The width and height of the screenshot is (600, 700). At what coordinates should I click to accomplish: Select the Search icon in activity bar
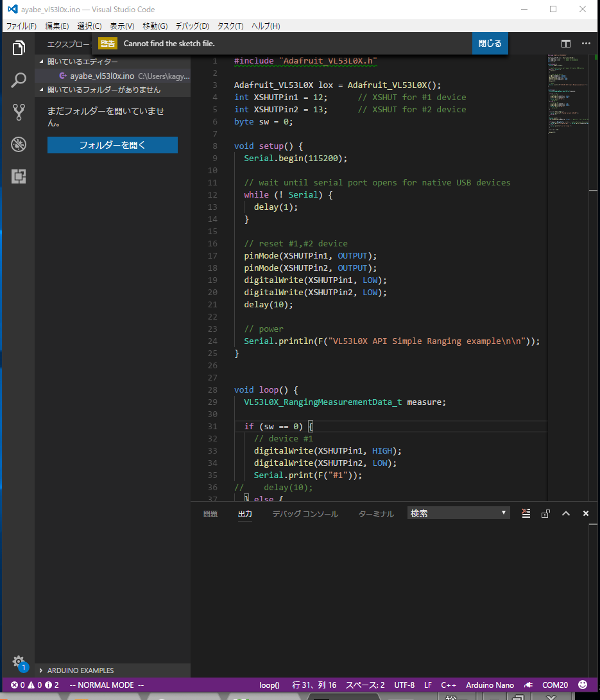[x=18, y=80]
